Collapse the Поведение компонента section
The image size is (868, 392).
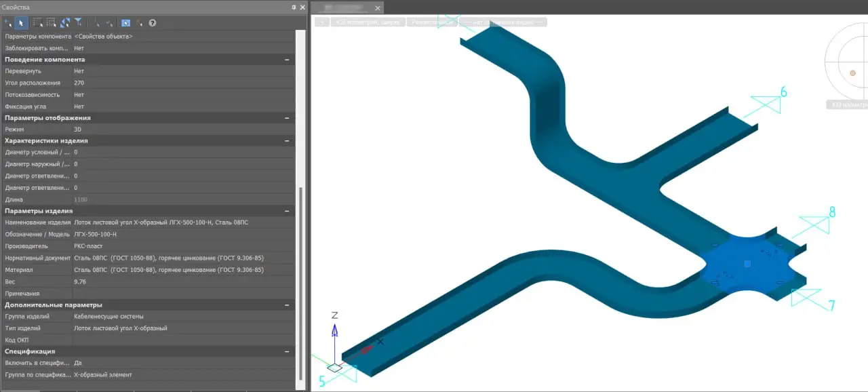(x=287, y=60)
